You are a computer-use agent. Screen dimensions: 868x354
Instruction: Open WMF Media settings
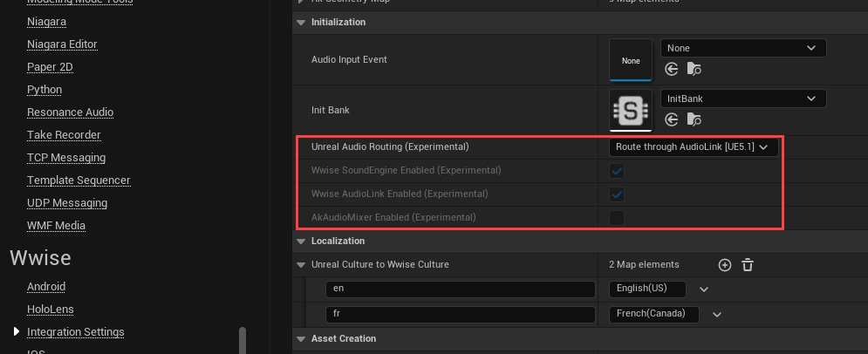coord(57,226)
